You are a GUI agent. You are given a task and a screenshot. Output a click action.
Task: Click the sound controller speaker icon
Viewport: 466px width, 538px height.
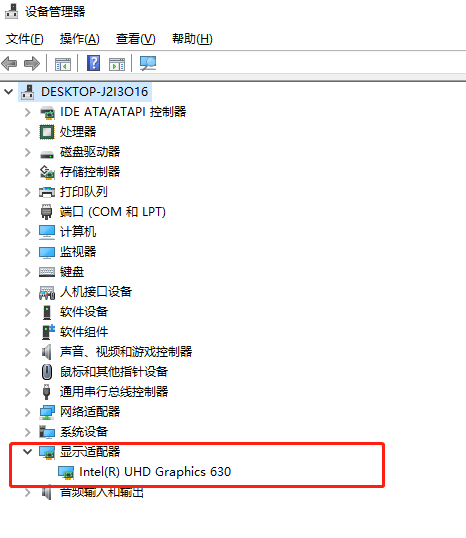coord(47,352)
